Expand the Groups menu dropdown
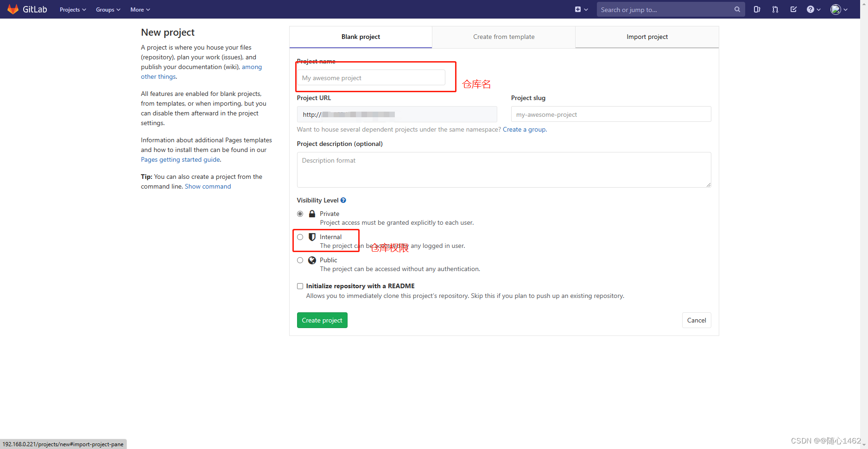 108,9
